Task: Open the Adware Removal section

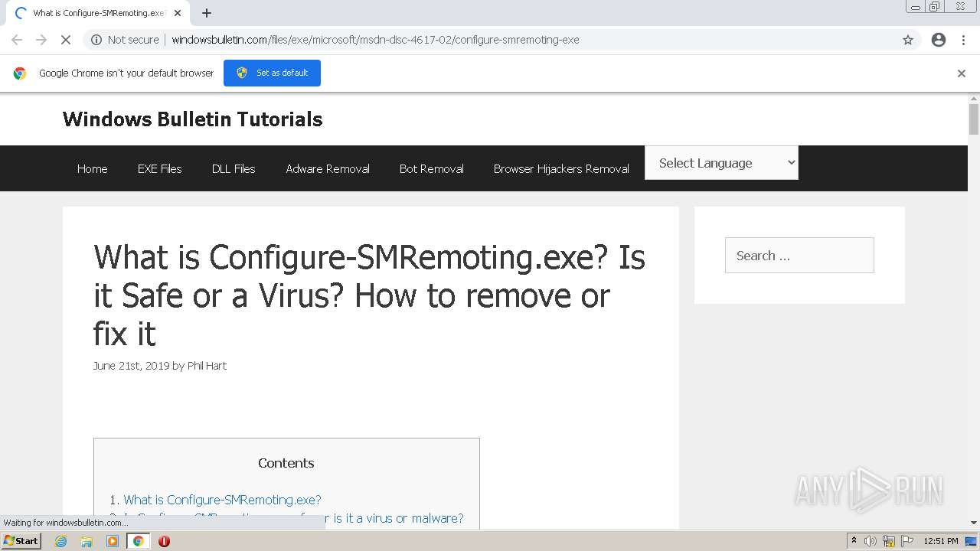Action: point(328,168)
